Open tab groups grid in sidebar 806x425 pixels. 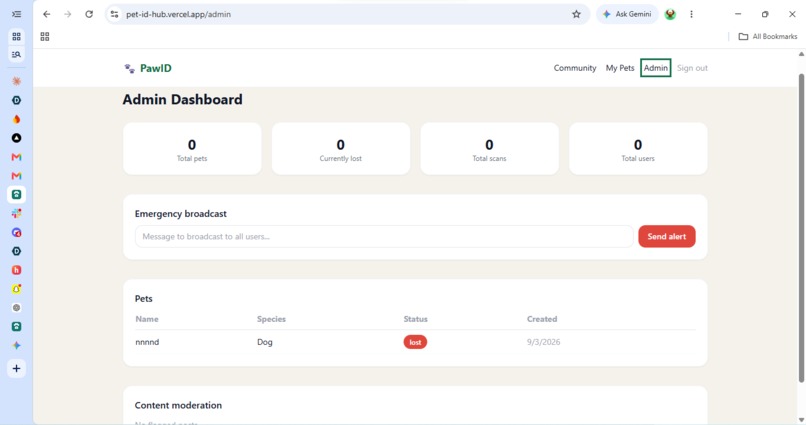pos(16,36)
